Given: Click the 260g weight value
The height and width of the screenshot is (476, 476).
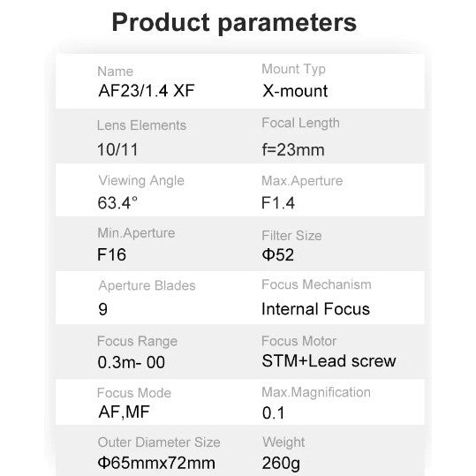Looking at the screenshot, I should 281,464.
